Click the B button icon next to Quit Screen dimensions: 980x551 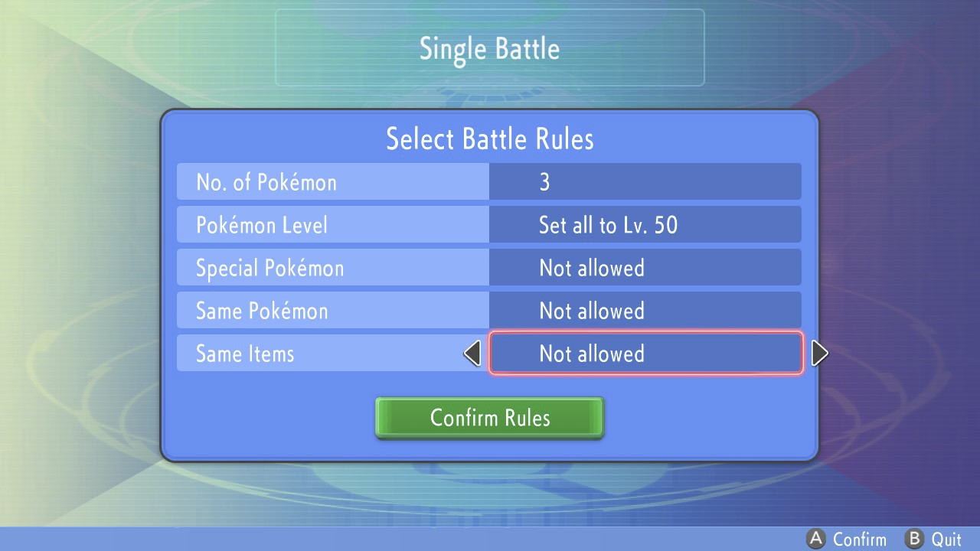click(x=915, y=540)
